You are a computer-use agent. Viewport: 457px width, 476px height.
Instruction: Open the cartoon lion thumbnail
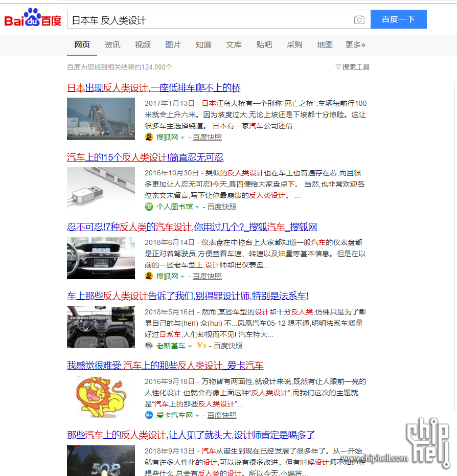101,396
